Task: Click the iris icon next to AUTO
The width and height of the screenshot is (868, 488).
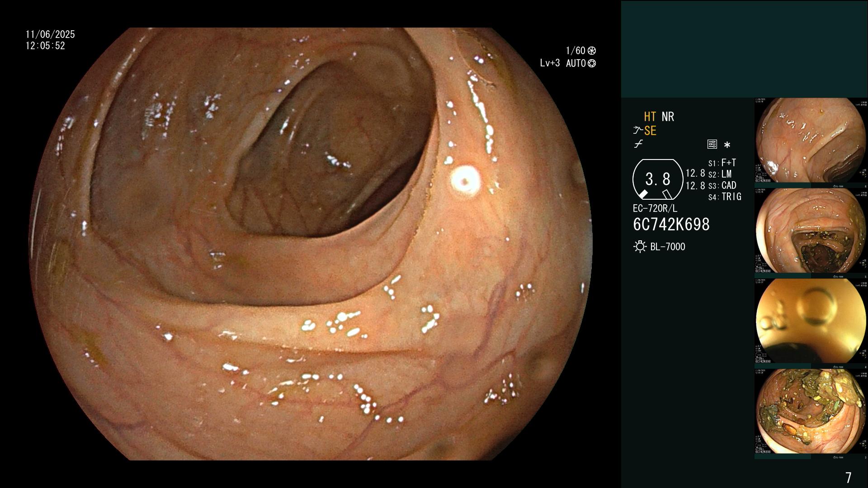Action: click(x=592, y=63)
